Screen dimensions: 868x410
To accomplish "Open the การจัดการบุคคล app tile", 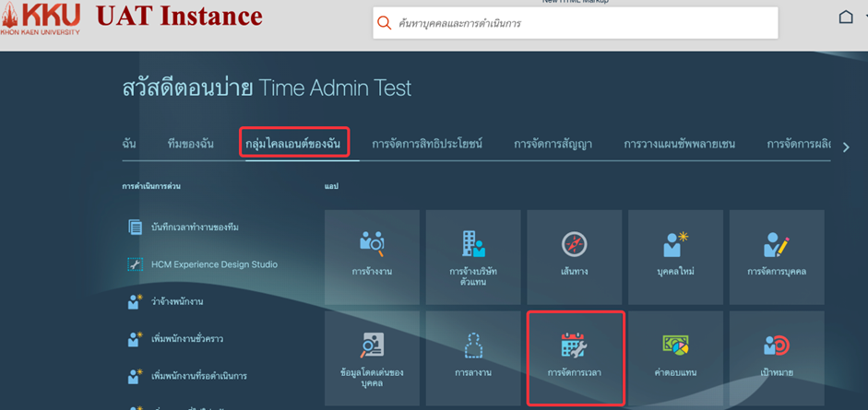I will pyautogui.click(x=777, y=254).
